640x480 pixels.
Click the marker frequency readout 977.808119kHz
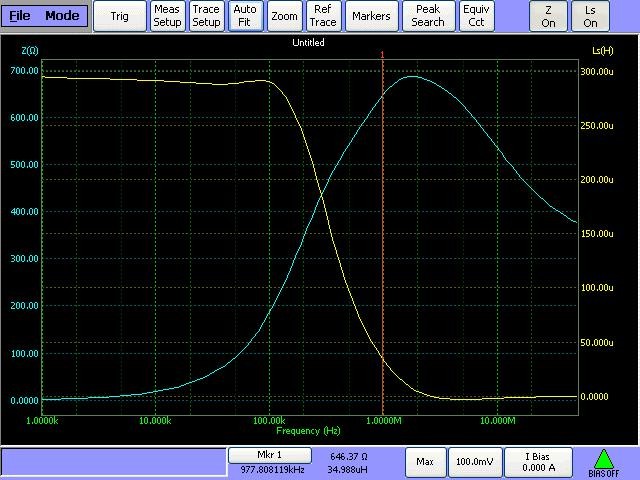point(272,470)
